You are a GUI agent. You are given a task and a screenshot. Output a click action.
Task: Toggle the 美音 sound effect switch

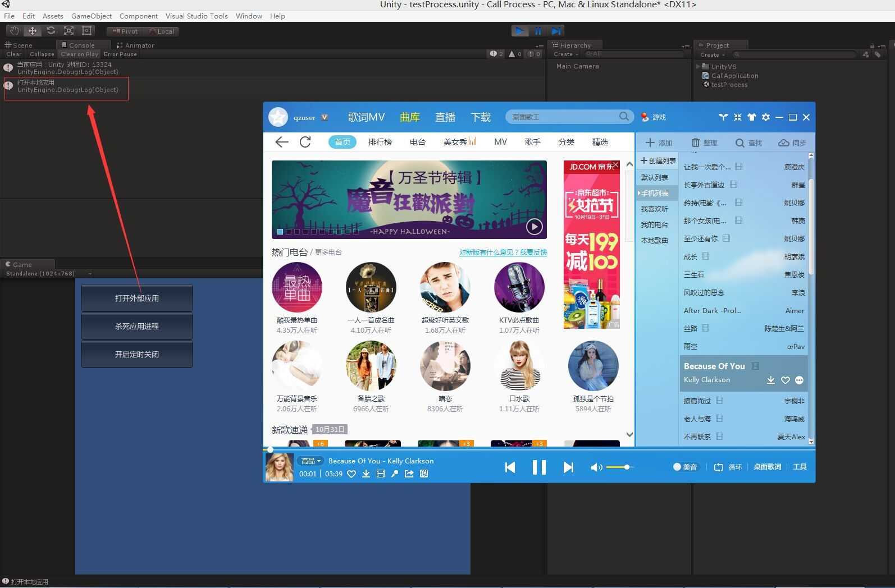point(684,467)
